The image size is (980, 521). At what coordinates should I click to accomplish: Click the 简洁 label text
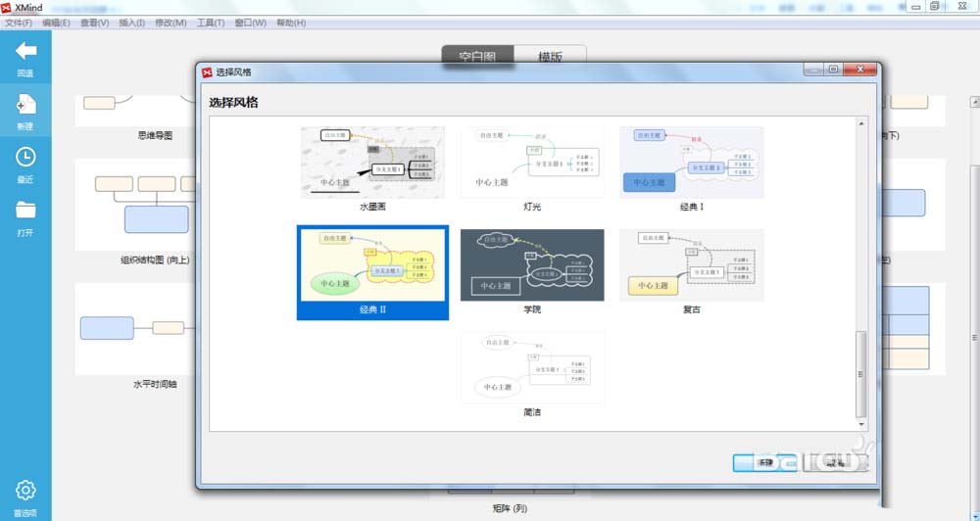click(532, 412)
